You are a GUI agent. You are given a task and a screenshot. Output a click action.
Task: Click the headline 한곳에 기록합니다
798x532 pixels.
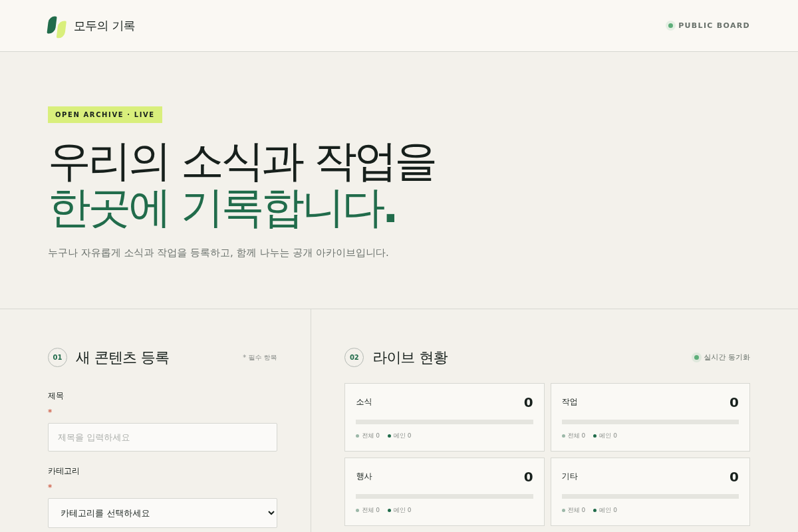223,208
